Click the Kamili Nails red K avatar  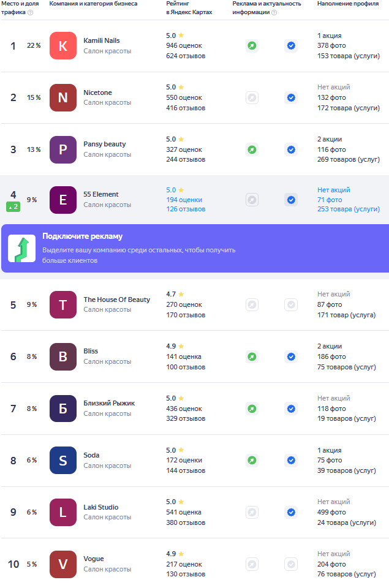tap(63, 46)
